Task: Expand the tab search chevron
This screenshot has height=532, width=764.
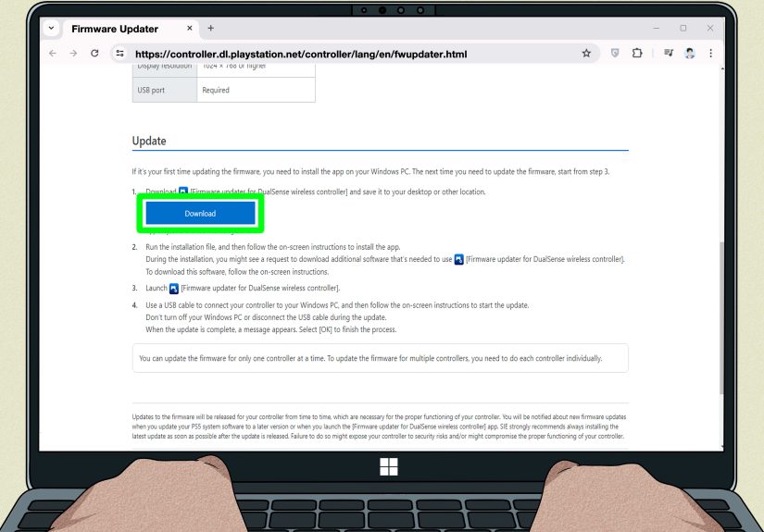Action: coord(51,29)
